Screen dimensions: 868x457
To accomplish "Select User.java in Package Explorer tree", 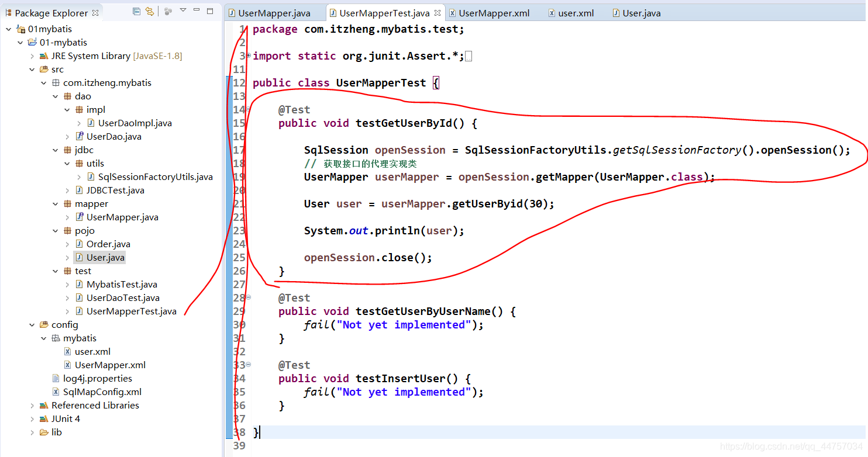I will (105, 258).
